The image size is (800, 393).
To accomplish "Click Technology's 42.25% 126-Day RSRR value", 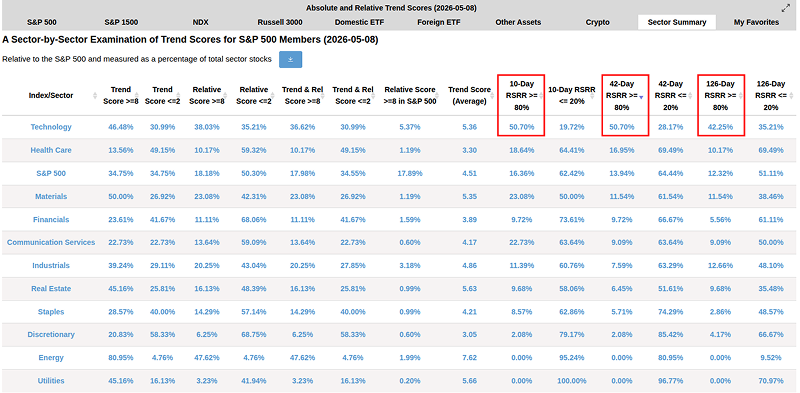I will point(720,127).
